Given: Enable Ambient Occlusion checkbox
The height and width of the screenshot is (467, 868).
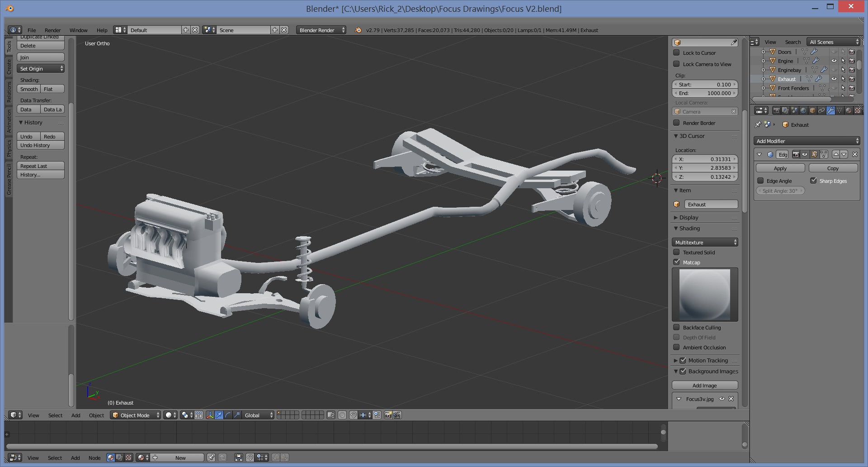Looking at the screenshot, I should [676, 347].
